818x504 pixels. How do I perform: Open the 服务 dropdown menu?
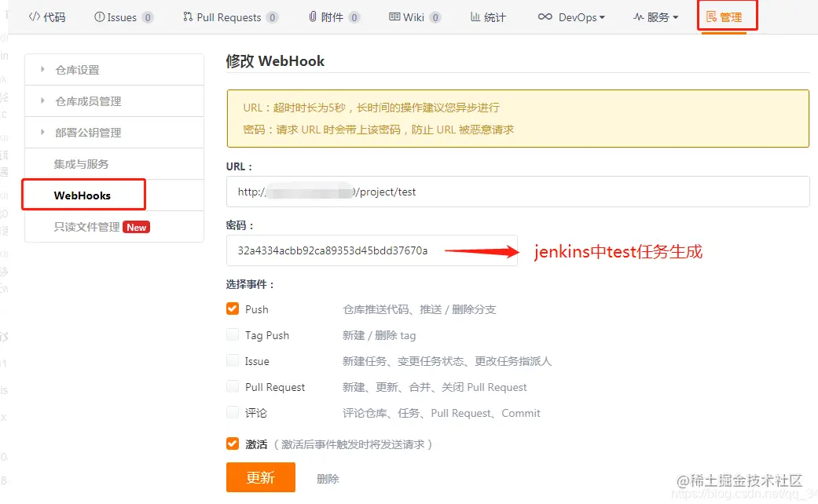pos(656,17)
